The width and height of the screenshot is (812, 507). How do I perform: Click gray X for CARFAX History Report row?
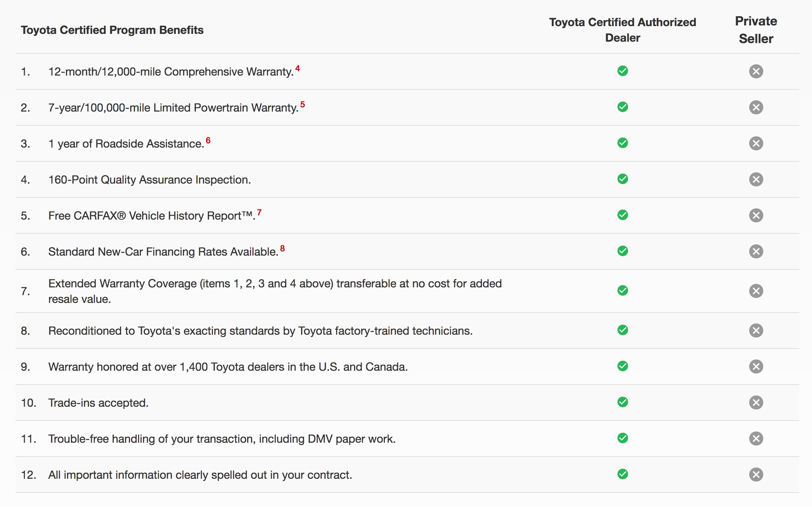coord(756,215)
